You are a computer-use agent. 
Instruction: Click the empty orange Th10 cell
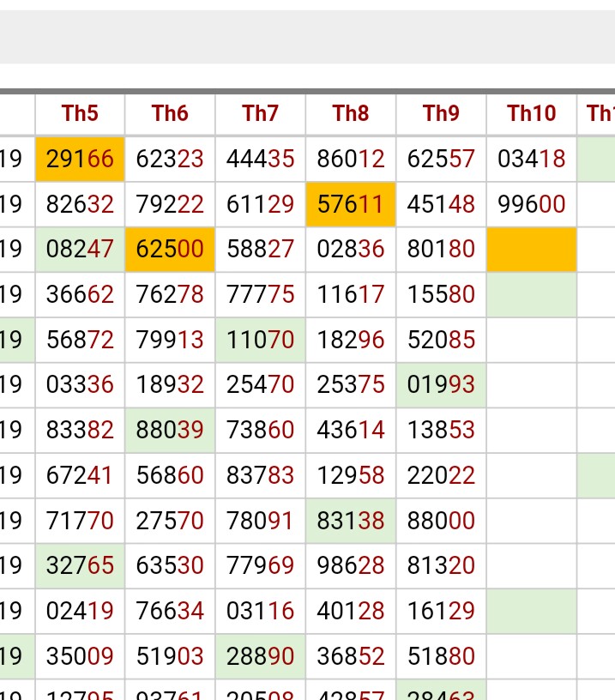[x=531, y=250]
